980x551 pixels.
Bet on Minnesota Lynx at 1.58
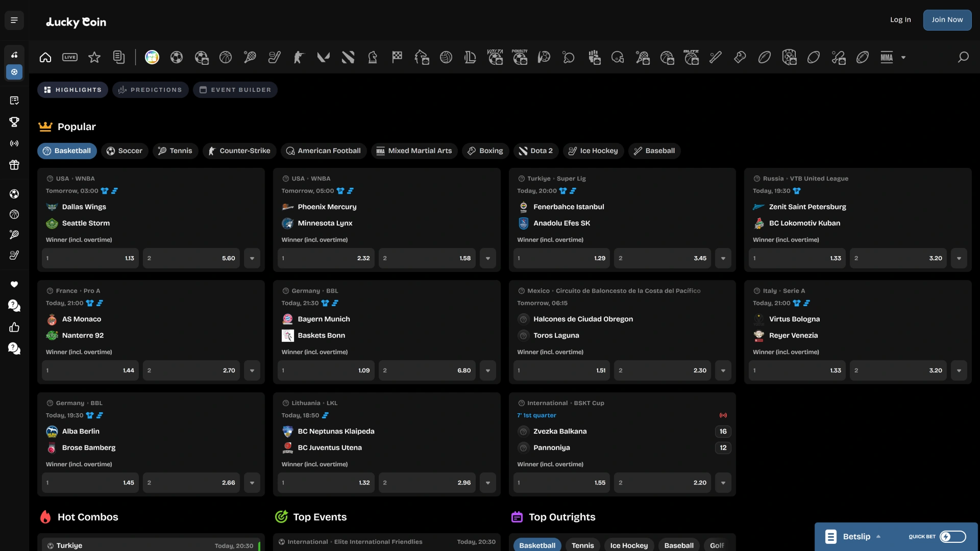[x=427, y=258]
